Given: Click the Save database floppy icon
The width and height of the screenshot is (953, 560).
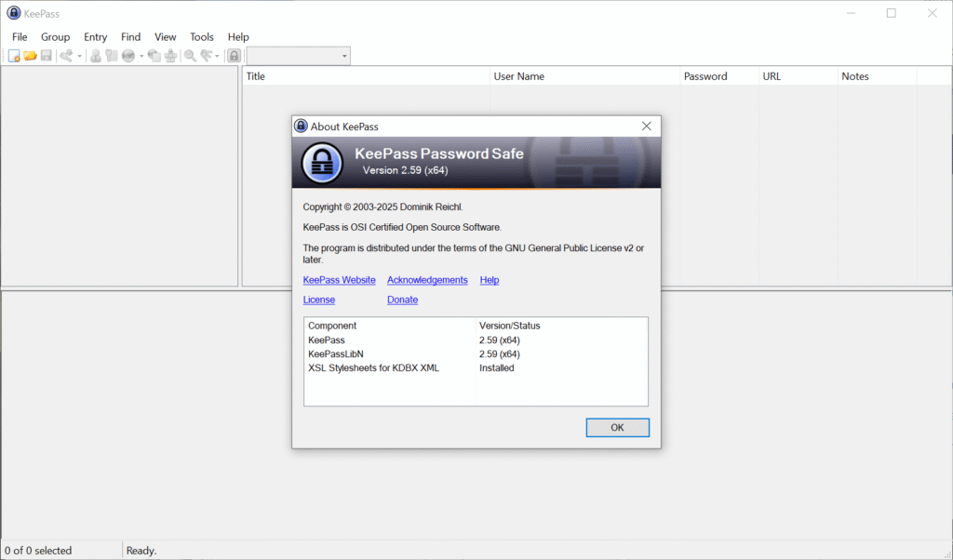Looking at the screenshot, I should [46, 56].
